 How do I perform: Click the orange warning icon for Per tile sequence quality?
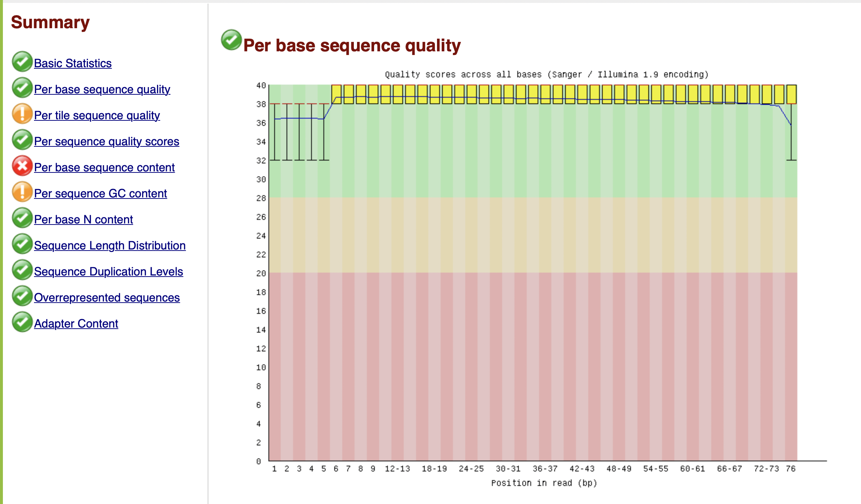pyautogui.click(x=22, y=114)
